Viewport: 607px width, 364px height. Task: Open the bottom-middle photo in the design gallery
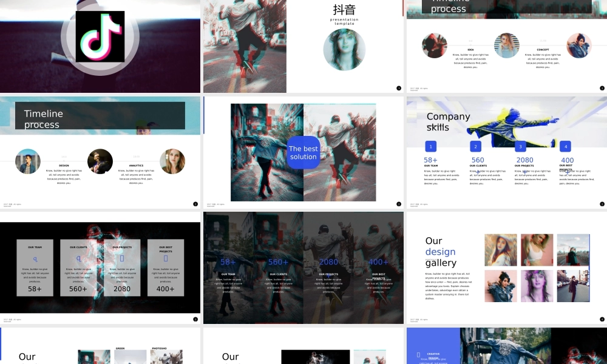point(537,286)
